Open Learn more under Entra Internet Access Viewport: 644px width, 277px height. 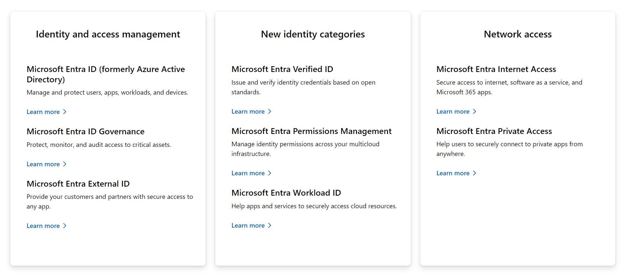(x=456, y=111)
